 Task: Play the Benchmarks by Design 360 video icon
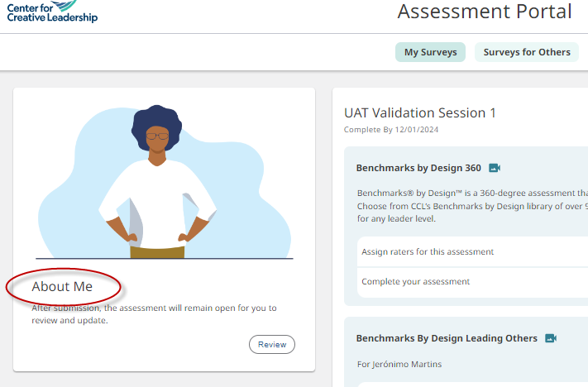[x=495, y=168]
